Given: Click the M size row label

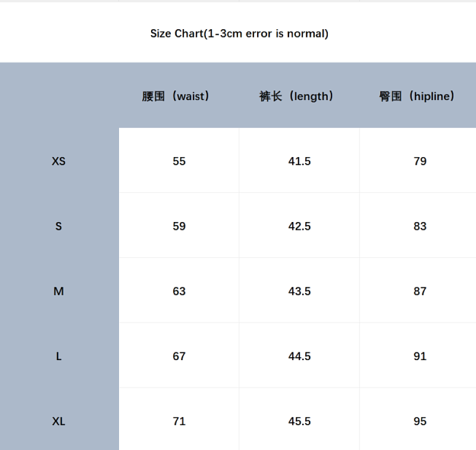Looking at the screenshot, I should (x=58, y=291).
